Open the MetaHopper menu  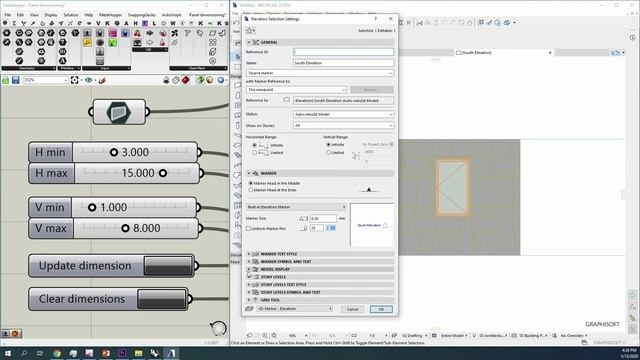tap(110, 15)
